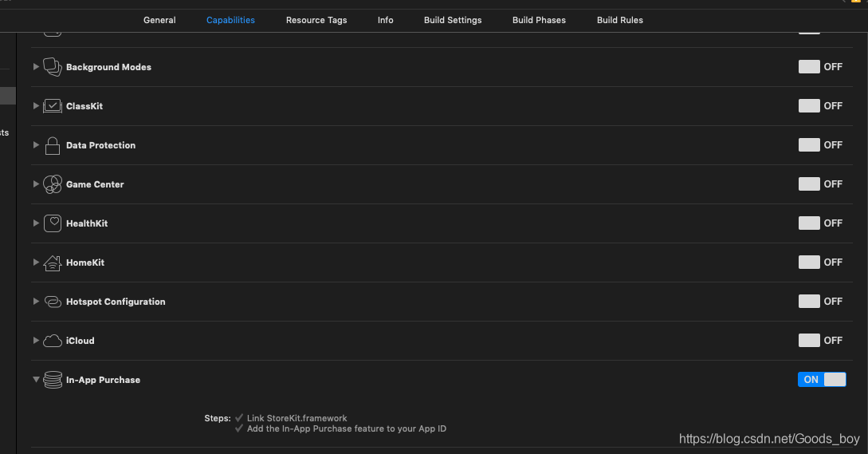Screen dimensions: 868x454
Task: Open the Build Rules tab
Action: [619, 20]
